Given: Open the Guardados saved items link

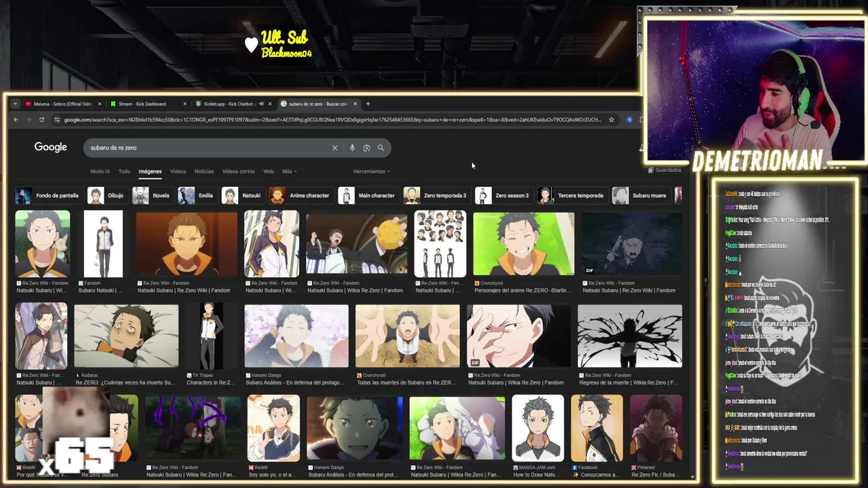Looking at the screenshot, I should 665,170.
